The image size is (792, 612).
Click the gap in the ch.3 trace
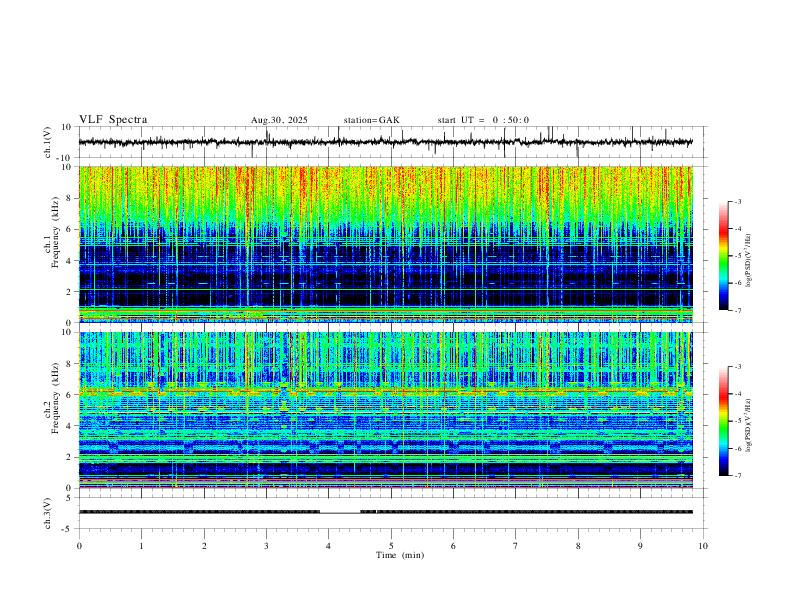[340, 512]
